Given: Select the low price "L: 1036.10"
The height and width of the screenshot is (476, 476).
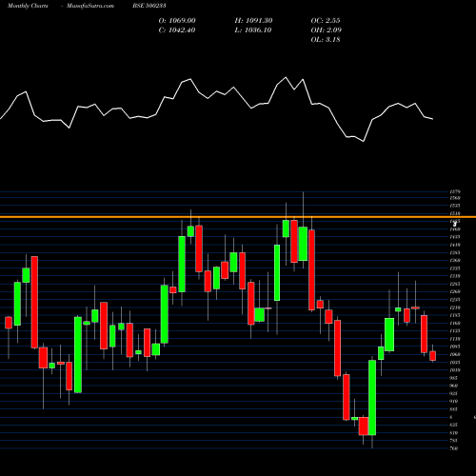Looking at the screenshot, I should point(253,30).
